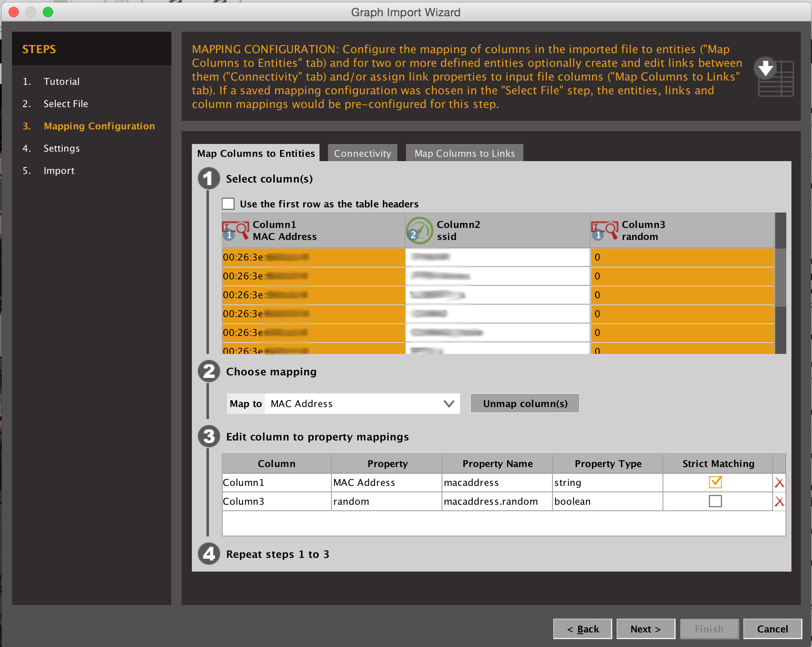This screenshot has height=647, width=812.
Task: Open the Map Columns to Links tab
Action: 464,153
